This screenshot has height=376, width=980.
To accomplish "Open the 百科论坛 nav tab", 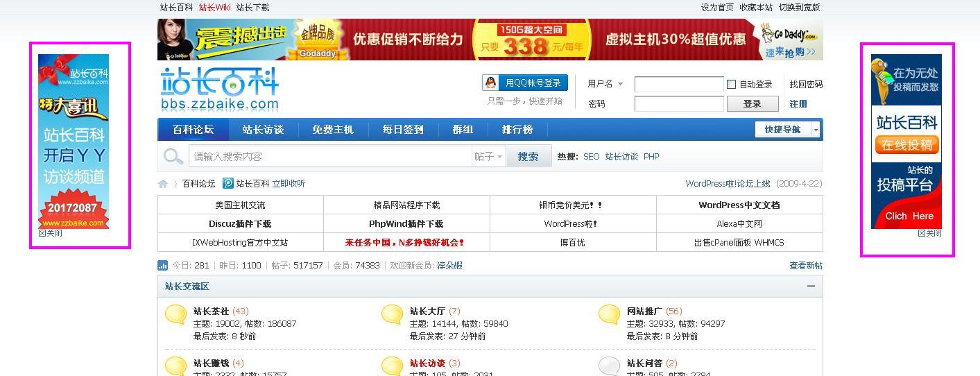I will pos(193,130).
